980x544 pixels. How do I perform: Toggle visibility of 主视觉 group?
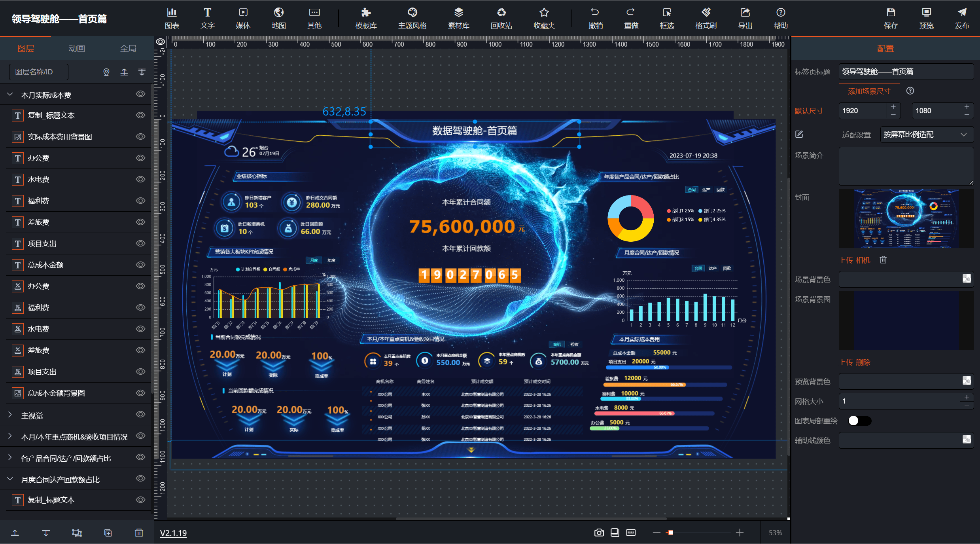tap(140, 414)
